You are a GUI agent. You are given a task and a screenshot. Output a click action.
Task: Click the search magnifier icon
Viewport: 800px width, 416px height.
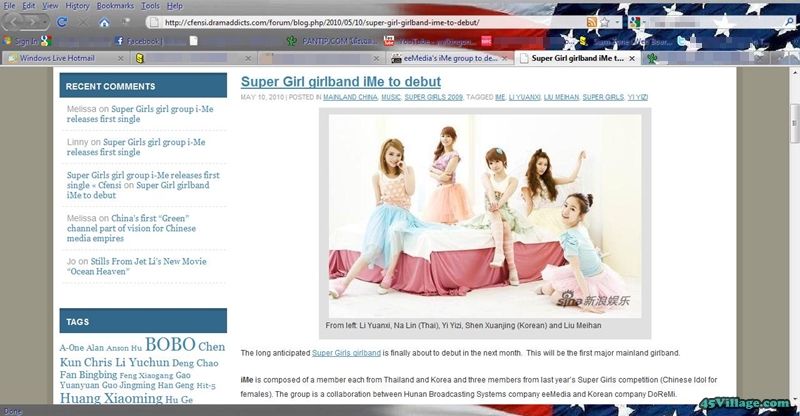[789, 22]
